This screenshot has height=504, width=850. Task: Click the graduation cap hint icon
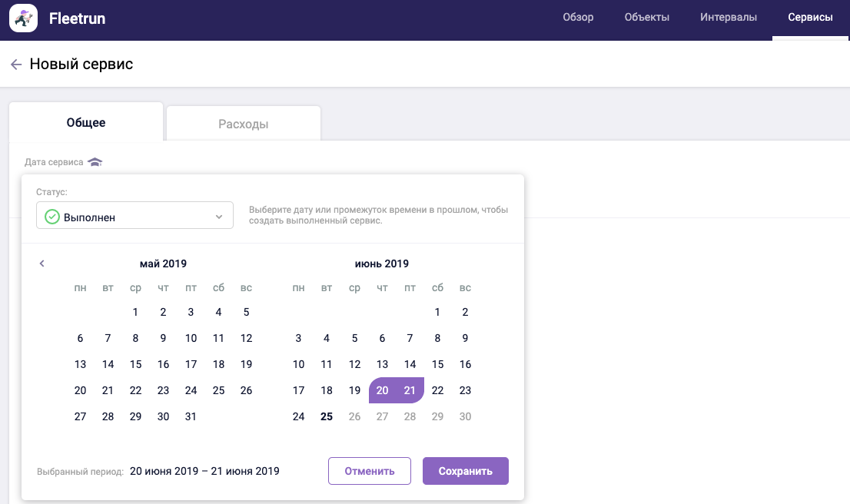tap(95, 162)
